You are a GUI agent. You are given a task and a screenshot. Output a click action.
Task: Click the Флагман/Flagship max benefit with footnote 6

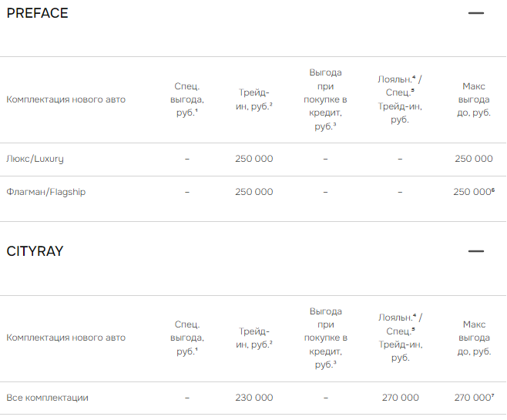click(x=473, y=192)
